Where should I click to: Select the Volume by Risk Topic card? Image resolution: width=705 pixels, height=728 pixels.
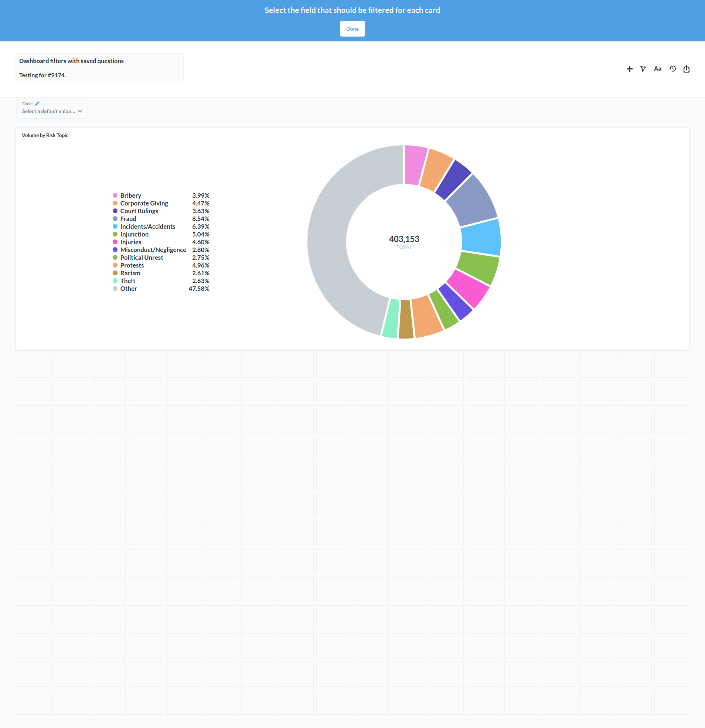45,135
